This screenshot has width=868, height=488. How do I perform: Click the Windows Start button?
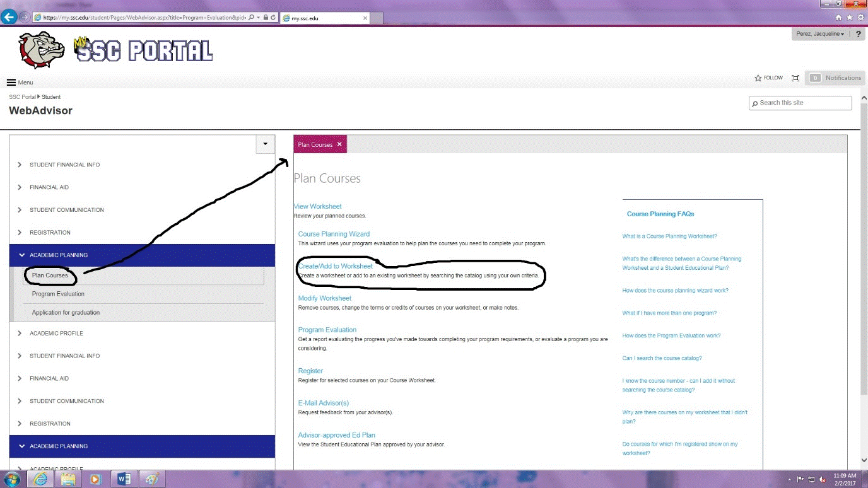click(11, 479)
